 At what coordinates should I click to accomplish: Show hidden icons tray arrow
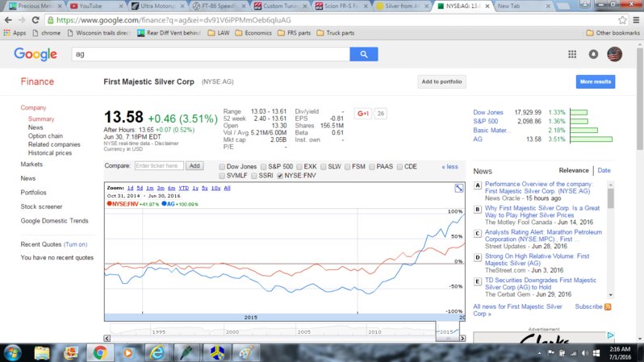click(539, 353)
